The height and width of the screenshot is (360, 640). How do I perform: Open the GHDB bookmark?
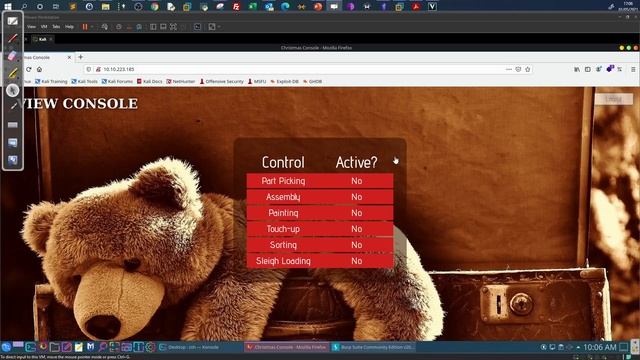[313, 82]
